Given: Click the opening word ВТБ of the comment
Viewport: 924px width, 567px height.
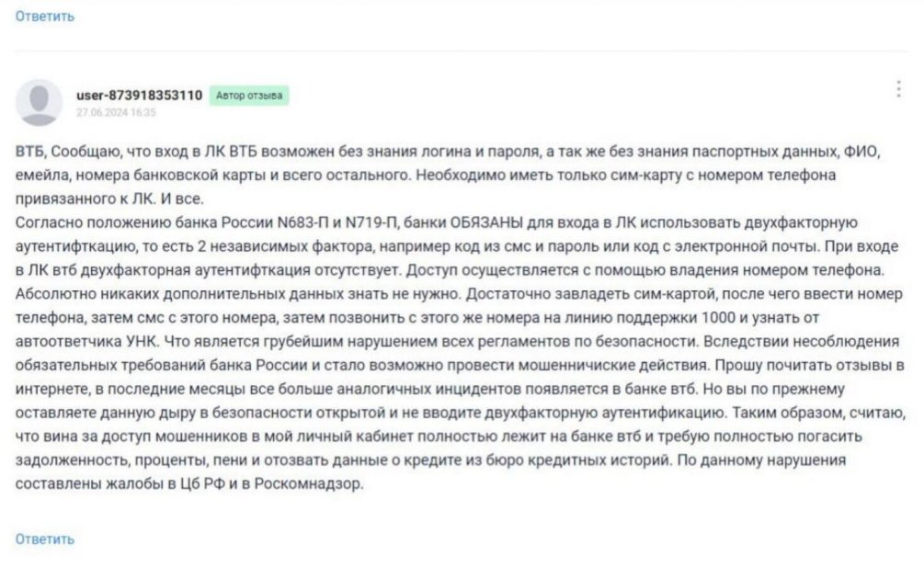Looking at the screenshot, I should click(x=29, y=152).
